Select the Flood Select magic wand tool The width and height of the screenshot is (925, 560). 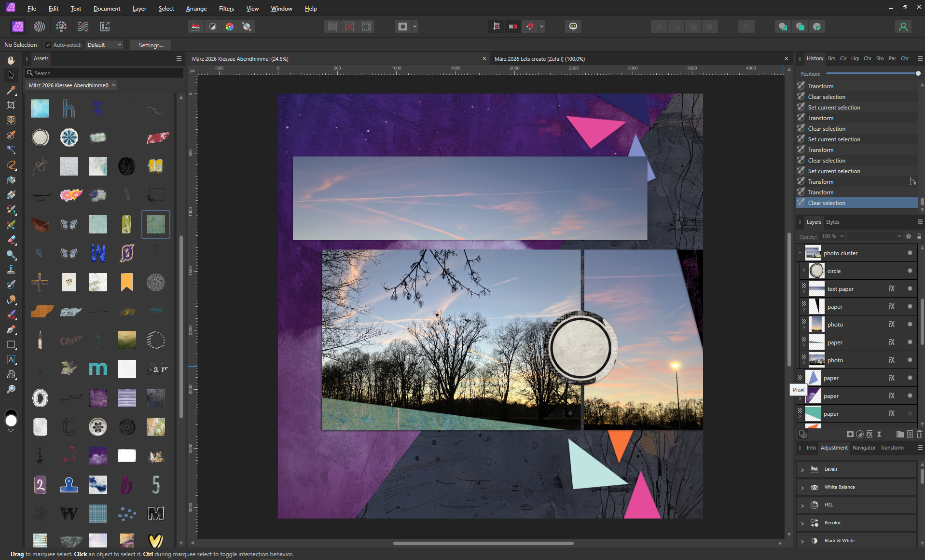[x=11, y=150]
